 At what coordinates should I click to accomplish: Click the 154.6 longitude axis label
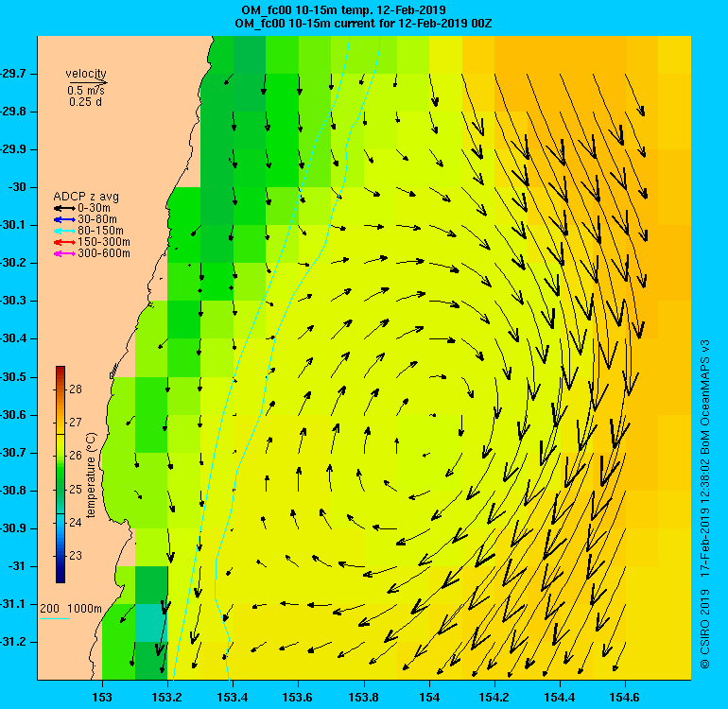[x=625, y=698]
